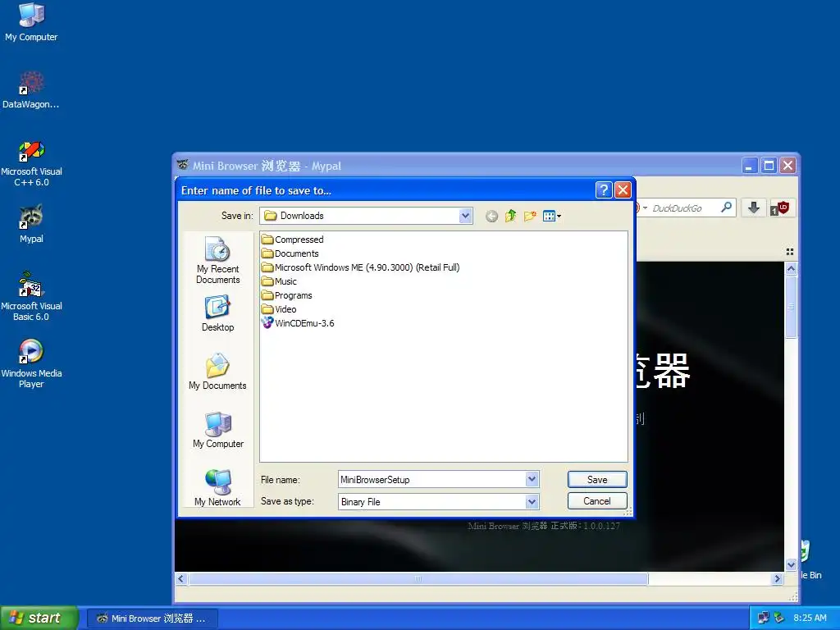This screenshot has height=630, width=840.
Task: Expand the File name dropdown arrow
Action: (532, 479)
